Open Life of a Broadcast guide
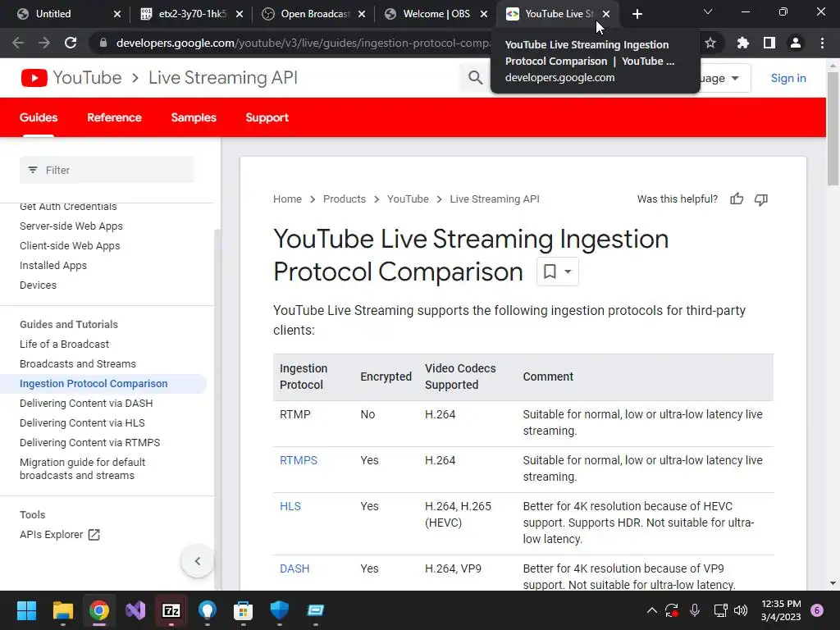Image resolution: width=840 pixels, height=630 pixels. 64,344
